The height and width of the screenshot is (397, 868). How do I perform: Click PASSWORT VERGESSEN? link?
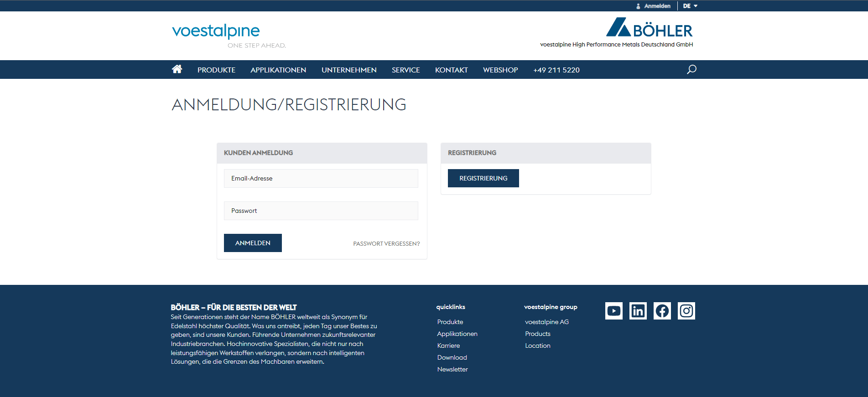[x=386, y=243]
